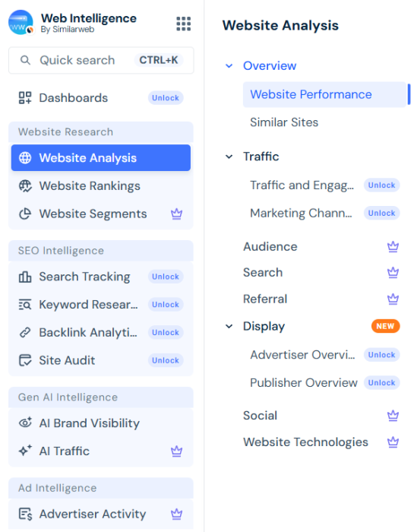Click the Gen AI Intelligence section header

101,397
